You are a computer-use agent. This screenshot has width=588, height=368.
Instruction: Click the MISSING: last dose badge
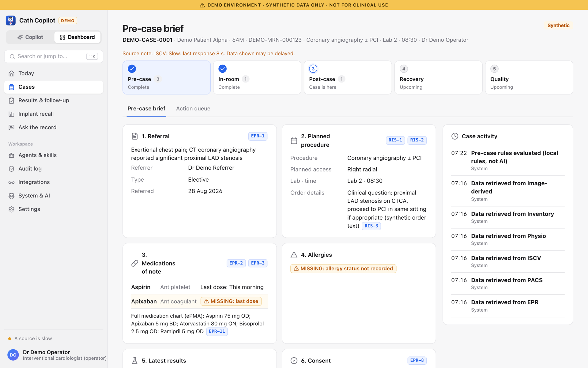point(231,301)
